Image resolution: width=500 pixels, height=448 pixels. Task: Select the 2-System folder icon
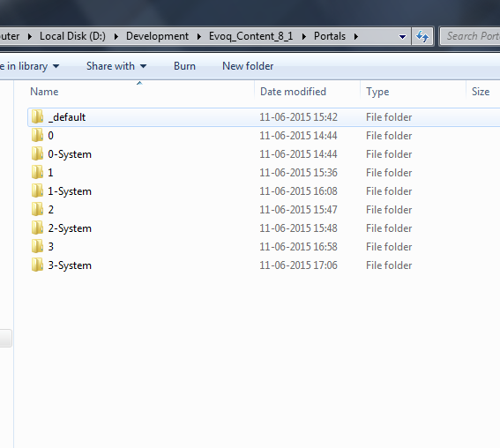pyautogui.click(x=37, y=228)
